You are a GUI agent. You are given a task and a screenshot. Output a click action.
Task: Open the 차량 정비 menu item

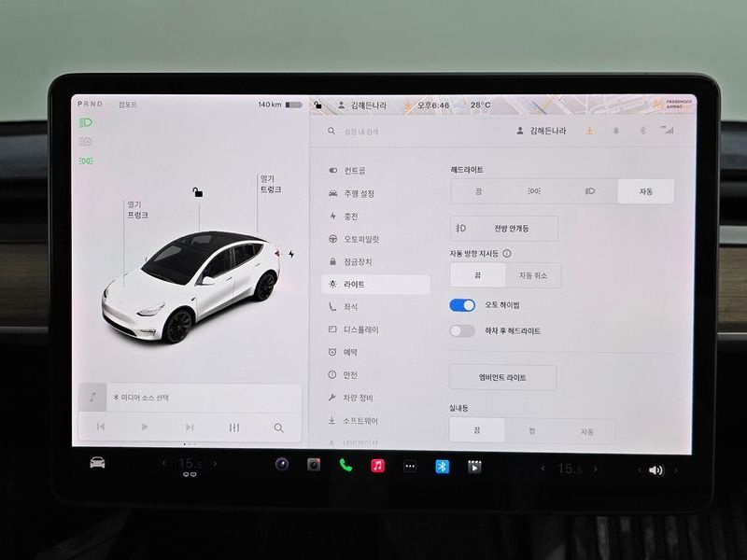(358, 398)
